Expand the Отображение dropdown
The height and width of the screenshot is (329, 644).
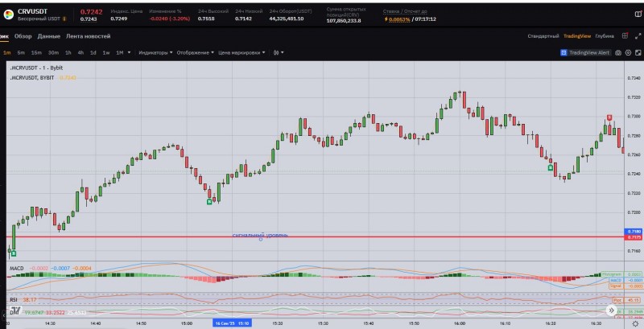[x=195, y=53]
